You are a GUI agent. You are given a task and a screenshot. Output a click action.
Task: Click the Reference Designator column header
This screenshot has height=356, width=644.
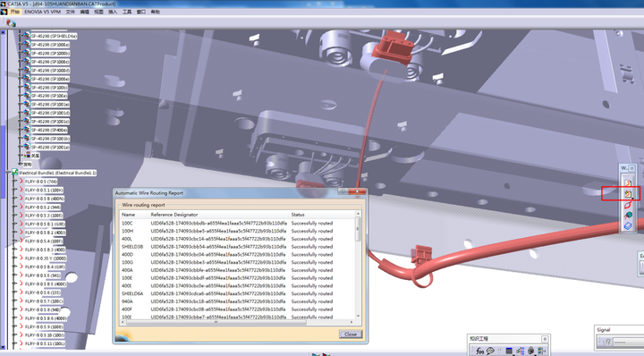174,215
